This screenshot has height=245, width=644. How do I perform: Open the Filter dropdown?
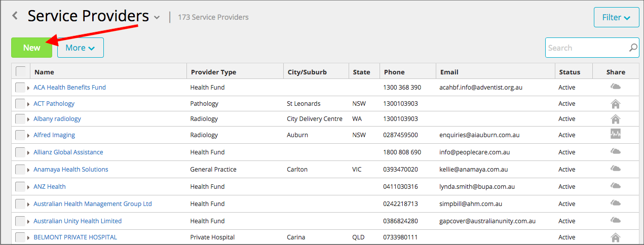click(x=616, y=17)
